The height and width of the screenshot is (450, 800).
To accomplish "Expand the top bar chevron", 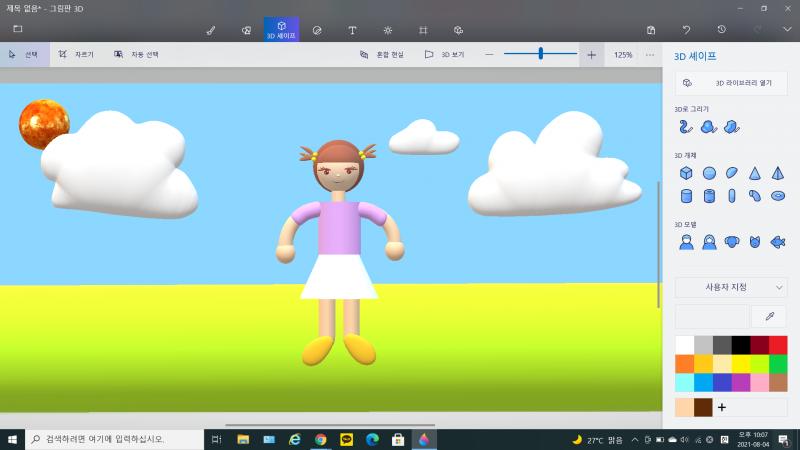I will [x=787, y=30].
